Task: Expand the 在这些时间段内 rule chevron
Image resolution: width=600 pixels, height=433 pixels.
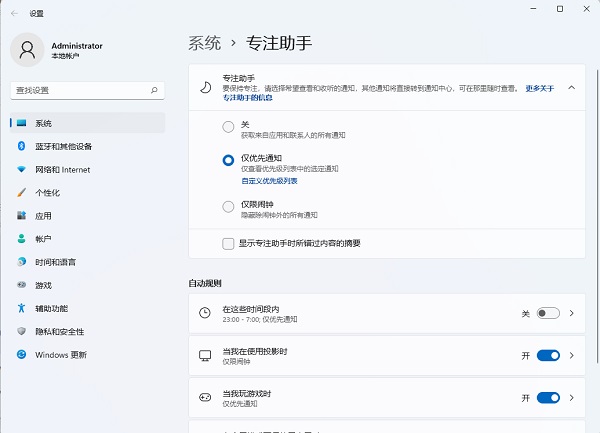Action: (572, 313)
